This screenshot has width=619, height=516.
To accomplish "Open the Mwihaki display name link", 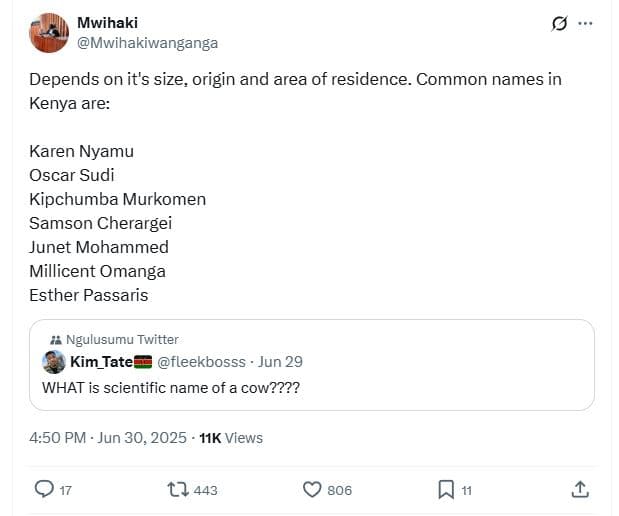I will pos(107,22).
